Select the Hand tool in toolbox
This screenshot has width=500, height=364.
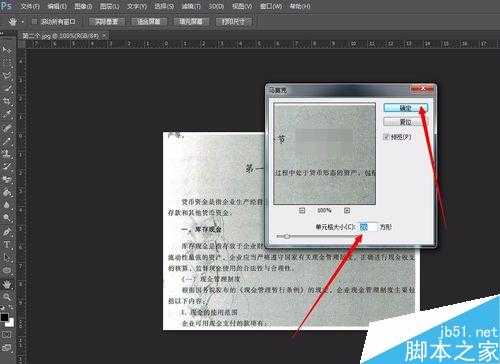[x=7, y=284]
